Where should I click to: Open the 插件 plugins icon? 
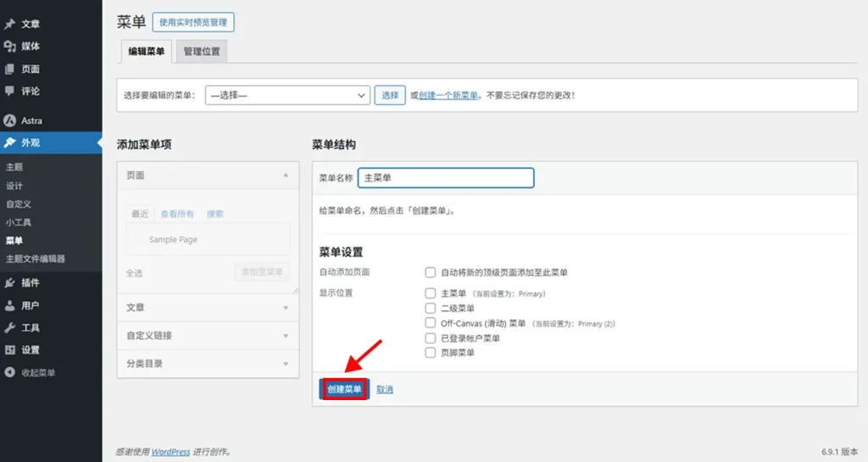click(10, 282)
